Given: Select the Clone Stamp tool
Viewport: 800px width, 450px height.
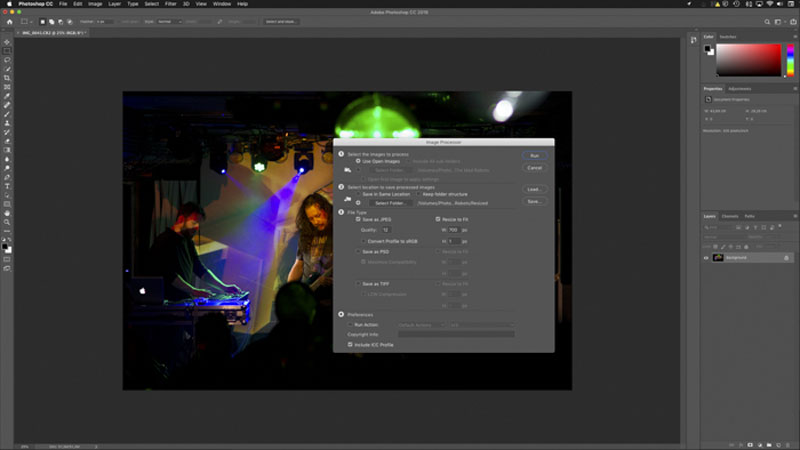Looking at the screenshot, I should tap(7, 123).
